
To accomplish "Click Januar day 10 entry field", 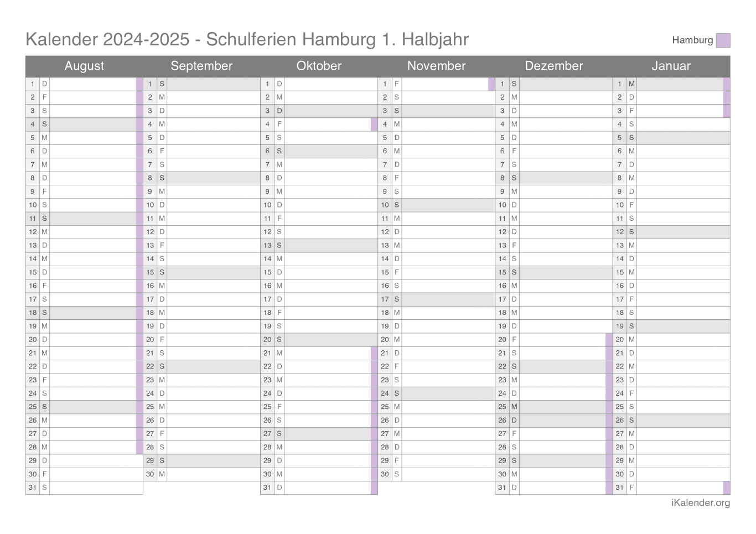I will point(683,205).
